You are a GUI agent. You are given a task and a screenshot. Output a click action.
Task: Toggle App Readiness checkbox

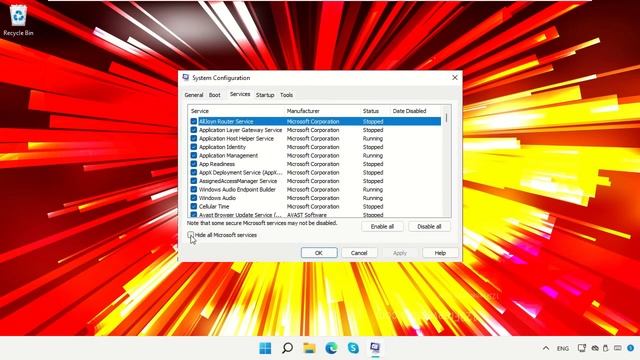[x=193, y=164]
